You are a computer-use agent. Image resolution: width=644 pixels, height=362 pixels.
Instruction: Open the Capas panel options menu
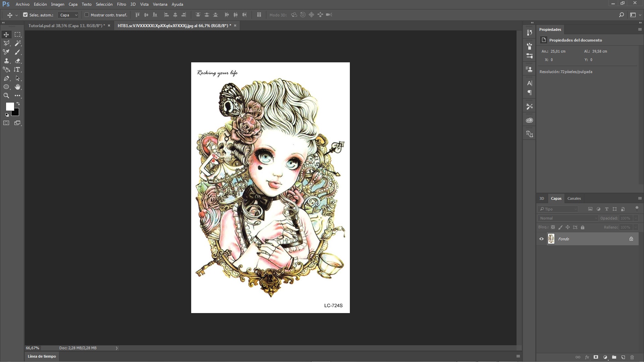pyautogui.click(x=640, y=198)
